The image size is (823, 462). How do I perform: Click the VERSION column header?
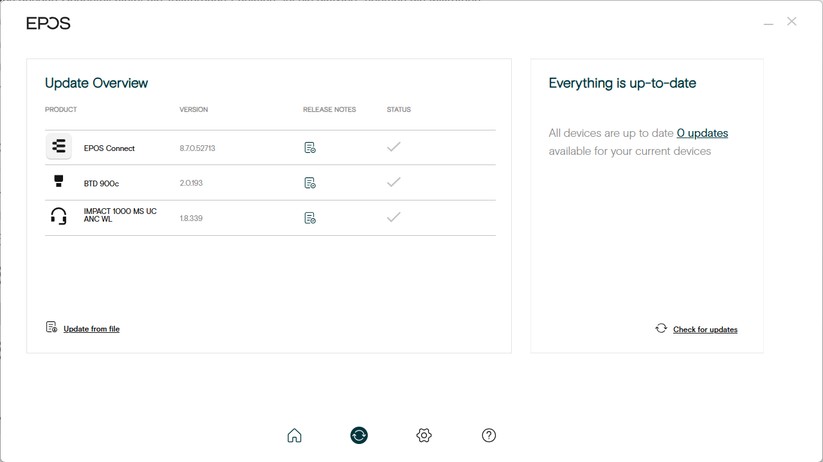tap(194, 109)
